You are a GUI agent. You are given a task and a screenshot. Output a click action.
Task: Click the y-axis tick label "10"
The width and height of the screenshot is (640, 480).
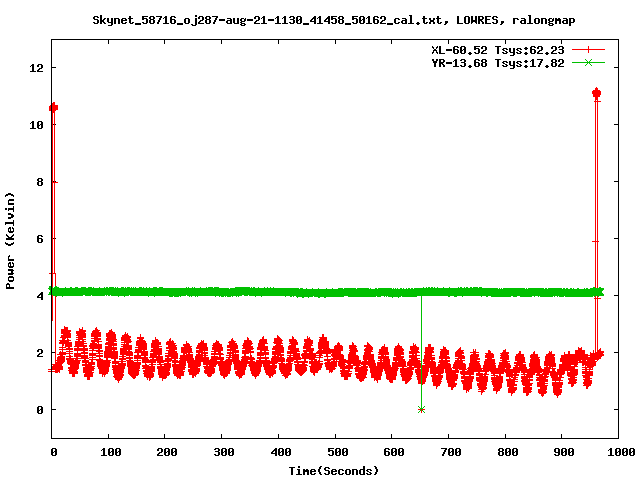(x=36, y=125)
